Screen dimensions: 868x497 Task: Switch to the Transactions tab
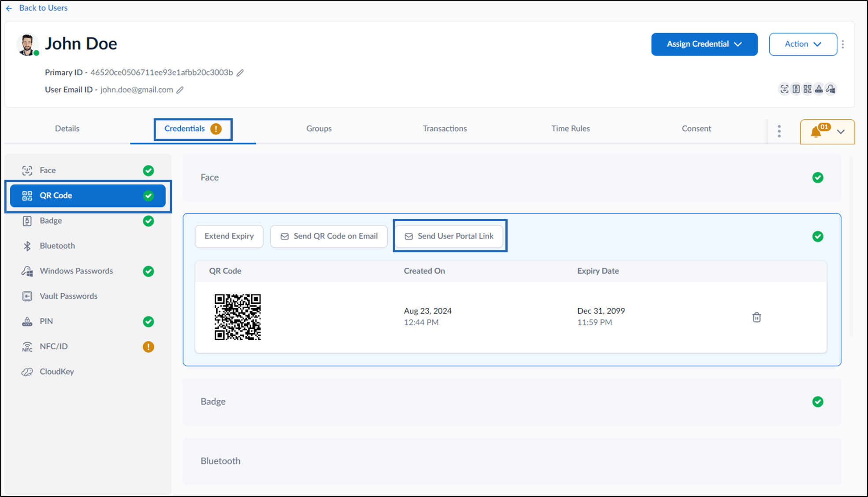point(445,129)
